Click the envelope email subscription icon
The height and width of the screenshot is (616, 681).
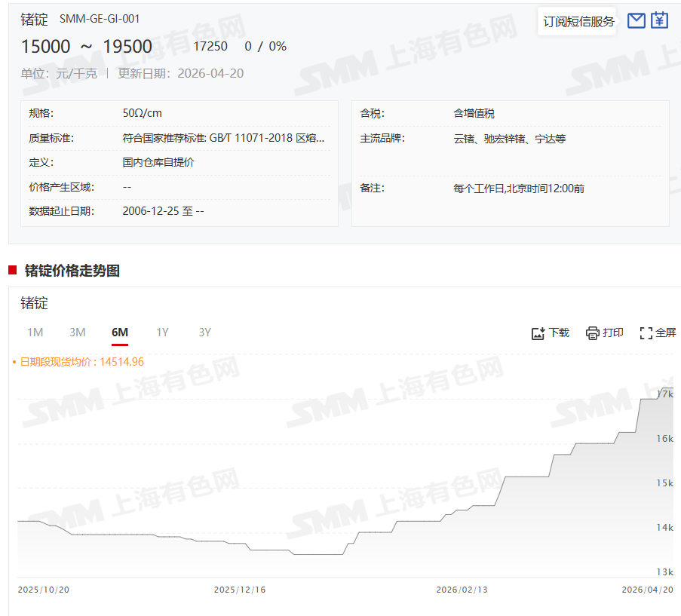pyautogui.click(x=637, y=20)
